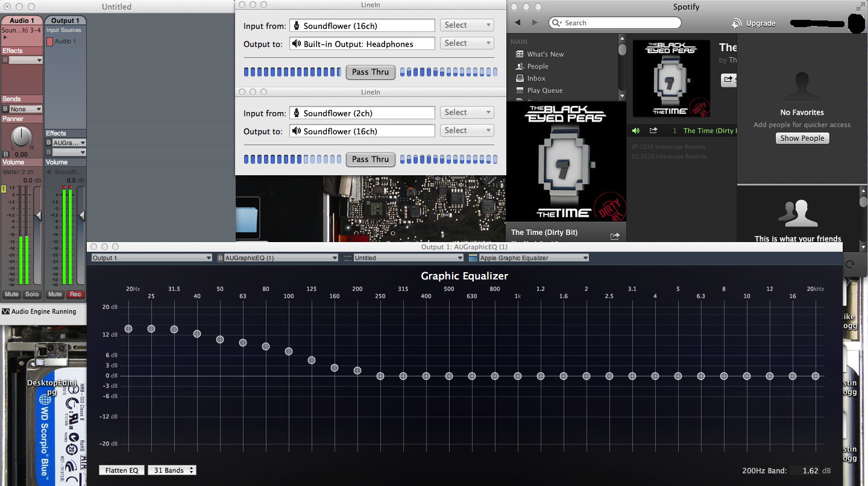Expand the triangle under the Audio 1 input name
Screen dimensions: 868x486
[5, 37]
